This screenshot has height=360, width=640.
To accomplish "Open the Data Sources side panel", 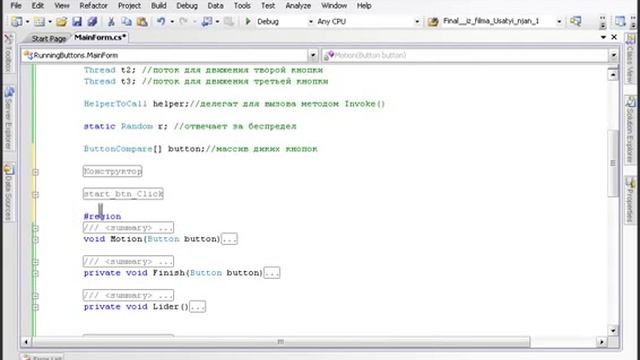I will (9, 192).
